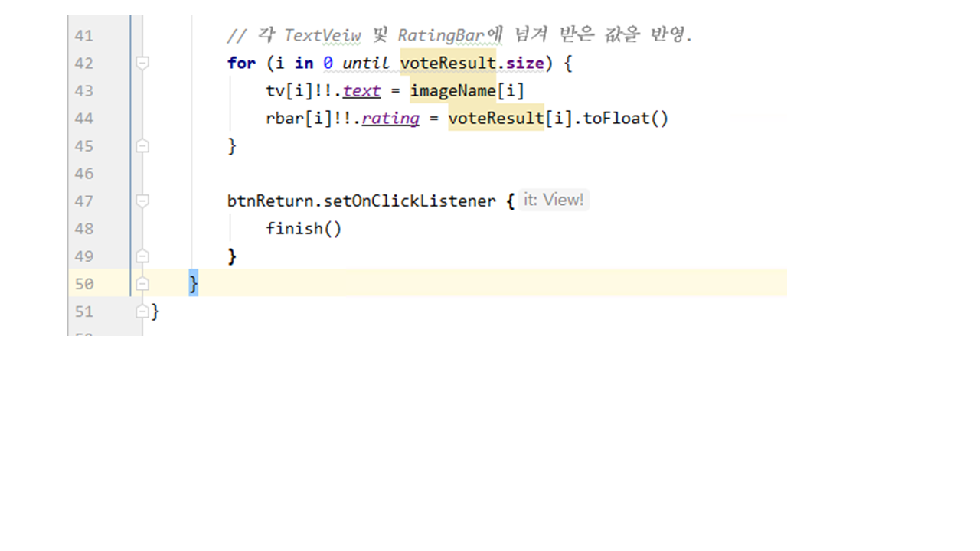Click the finish() call
This screenshot has height=551, width=980.
[x=303, y=229]
